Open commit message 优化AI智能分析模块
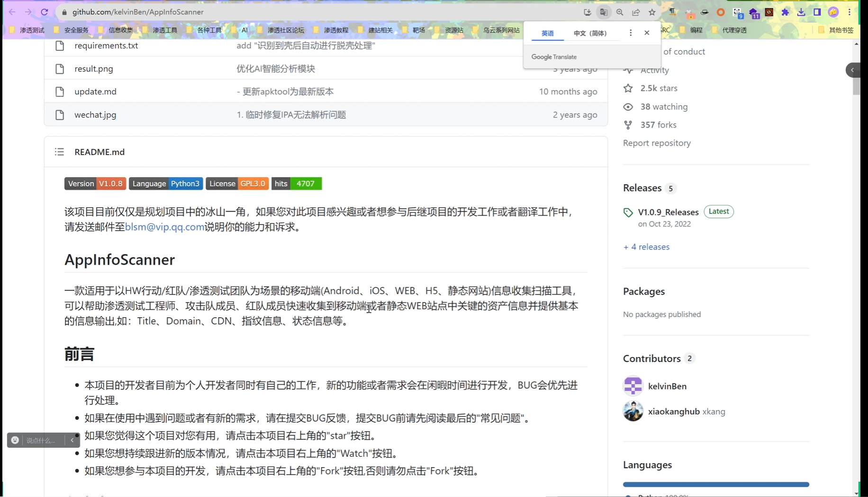This screenshot has width=868, height=497. coord(276,69)
